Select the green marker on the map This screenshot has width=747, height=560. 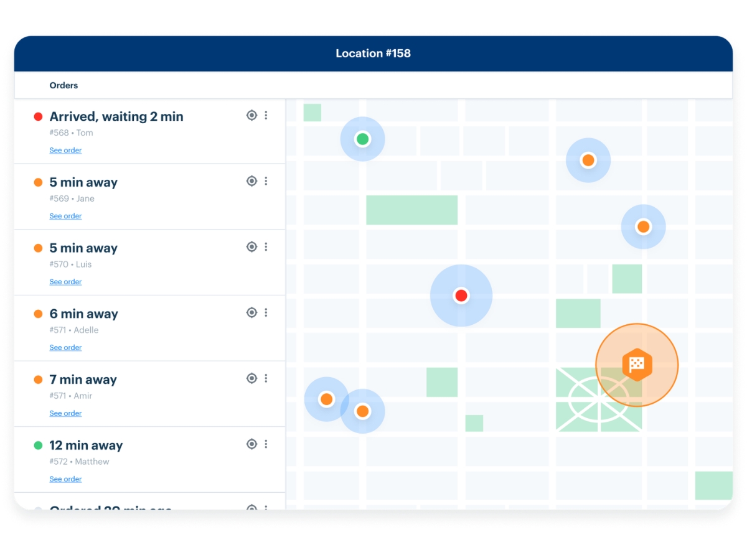tap(362, 139)
